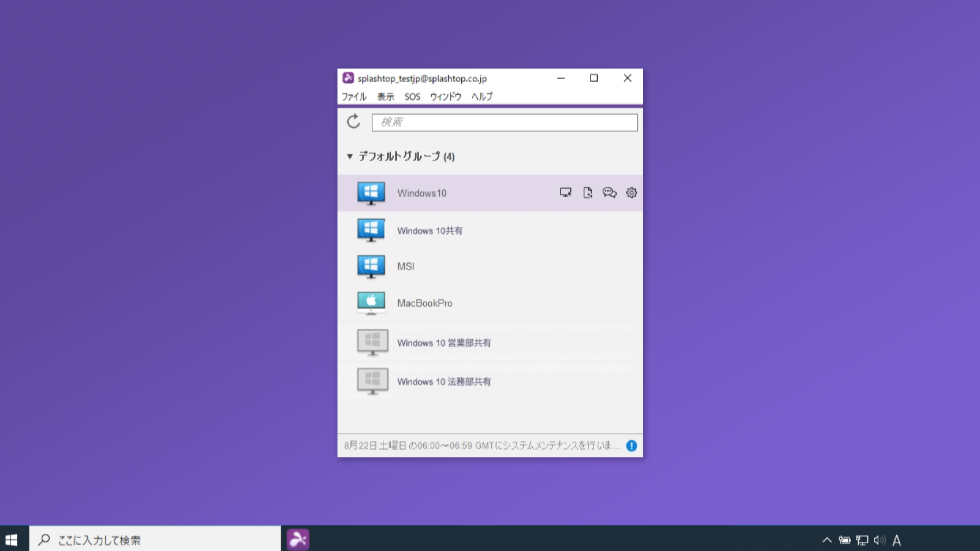Click the MacBookPro Apple monitor icon
980x551 pixels.
pos(371,303)
